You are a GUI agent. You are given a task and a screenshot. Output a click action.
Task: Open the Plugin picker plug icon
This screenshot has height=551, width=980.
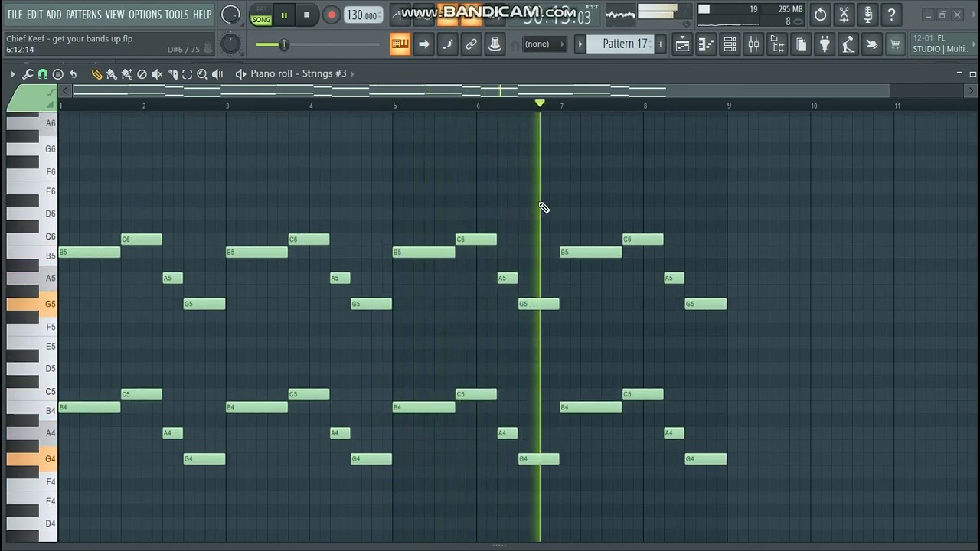coord(825,44)
